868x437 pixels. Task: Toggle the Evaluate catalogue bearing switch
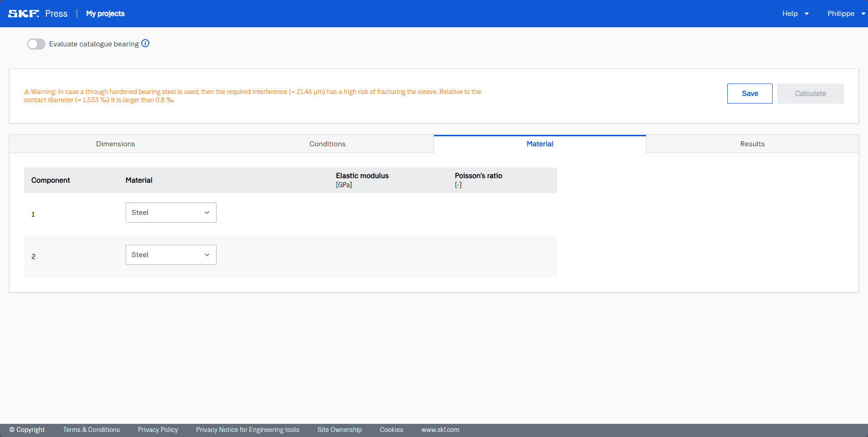click(36, 44)
